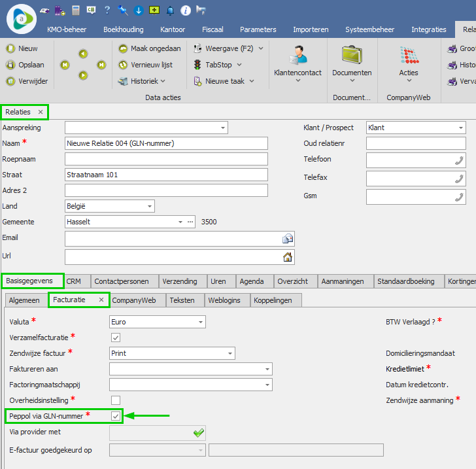Expand the Valuta dropdown
Viewport: 476px width, 469px height.
(200, 322)
